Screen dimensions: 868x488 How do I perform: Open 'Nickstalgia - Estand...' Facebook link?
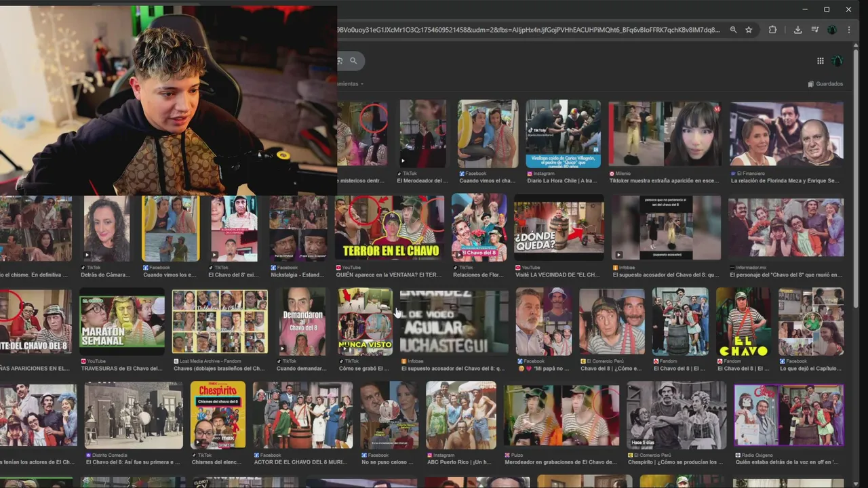click(298, 275)
